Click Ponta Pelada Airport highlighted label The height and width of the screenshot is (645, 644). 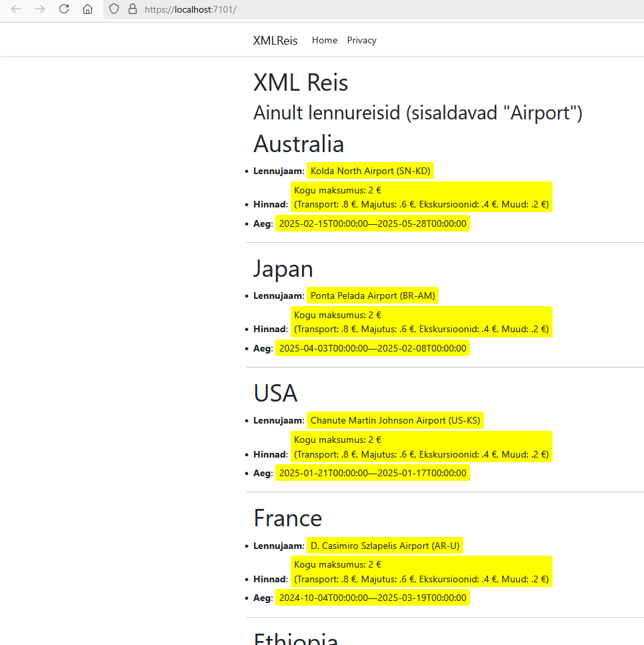tap(373, 295)
